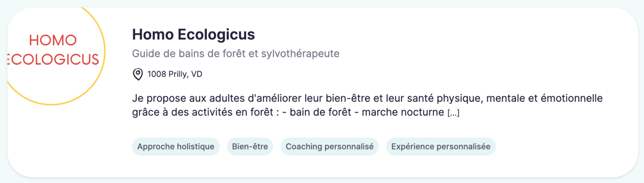Click the VD canton abbreviation
The width and height of the screenshot is (644, 183).
pos(197,75)
